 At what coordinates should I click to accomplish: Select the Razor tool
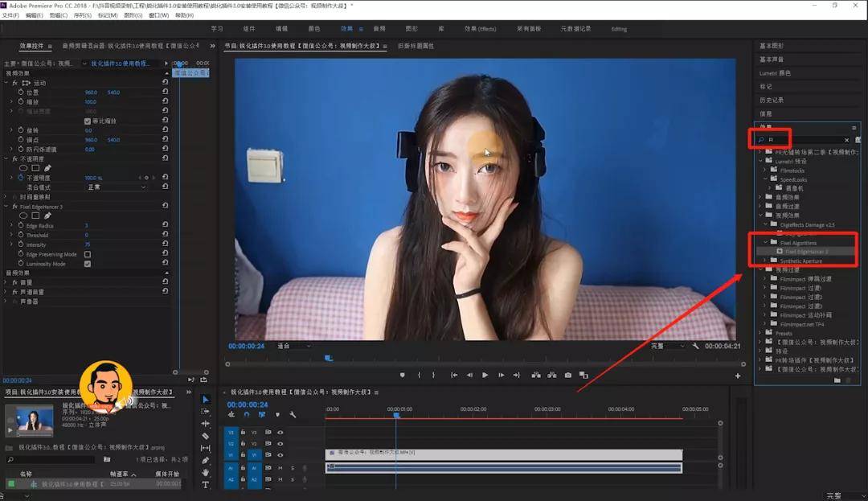coord(206,436)
